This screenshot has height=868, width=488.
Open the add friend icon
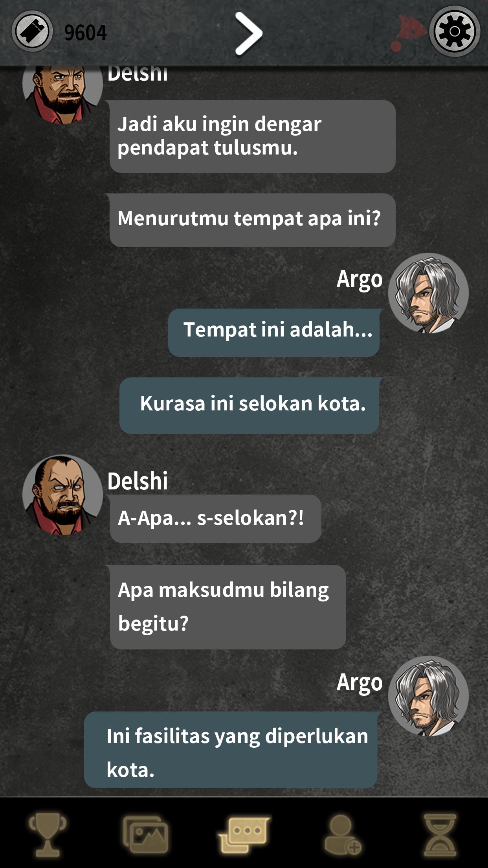343,835
